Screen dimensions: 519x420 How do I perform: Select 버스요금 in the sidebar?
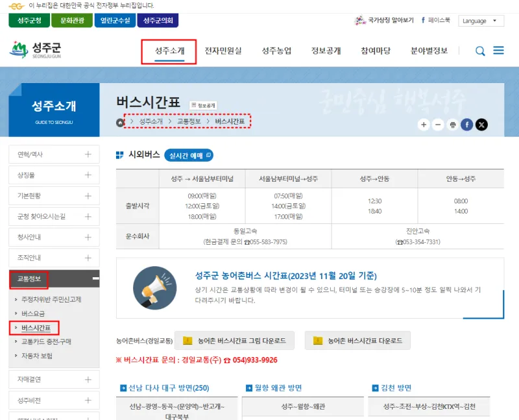(33, 314)
